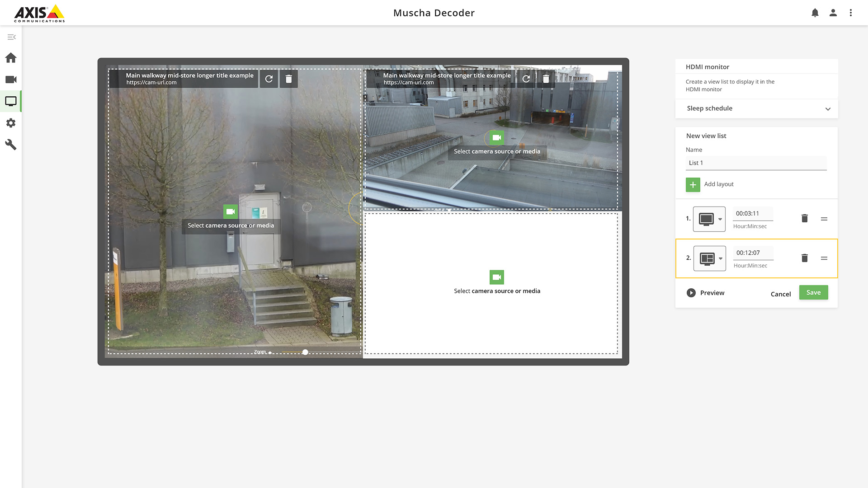
Task: Open layout type dropdown for item 2
Action: (710, 258)
